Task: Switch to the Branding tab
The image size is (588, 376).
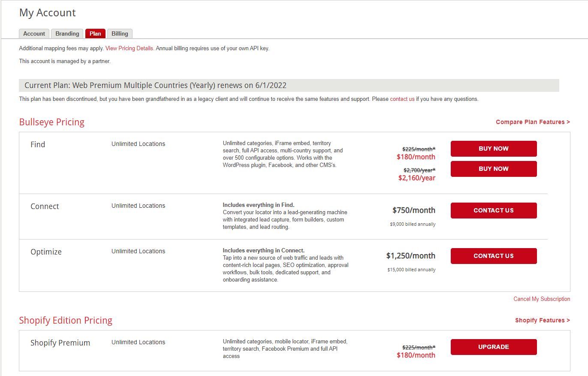Action: [67, 34]
